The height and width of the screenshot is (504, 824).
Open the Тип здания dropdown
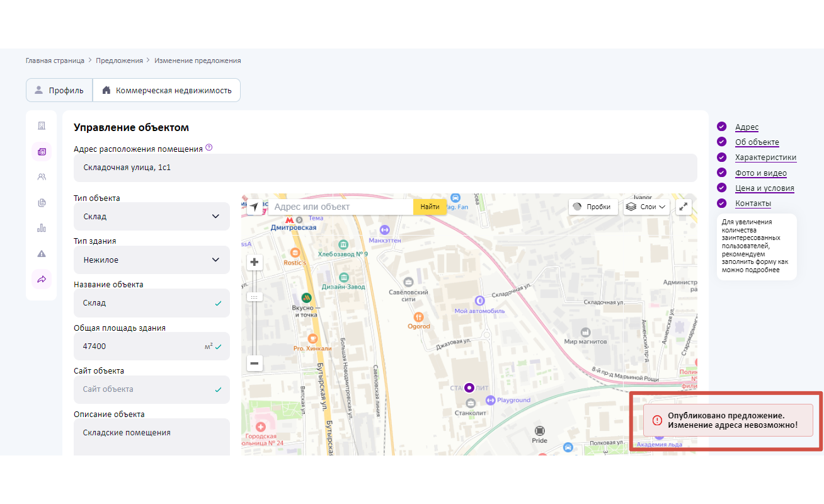point(152,260)
